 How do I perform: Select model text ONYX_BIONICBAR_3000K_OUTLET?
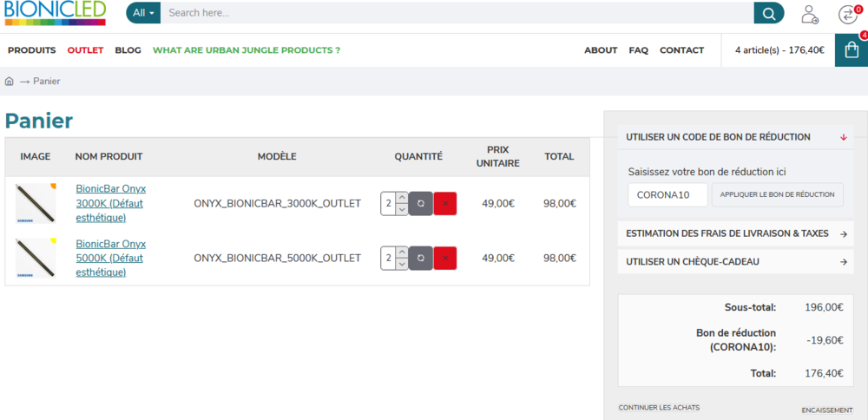click(x=278, y=204)
